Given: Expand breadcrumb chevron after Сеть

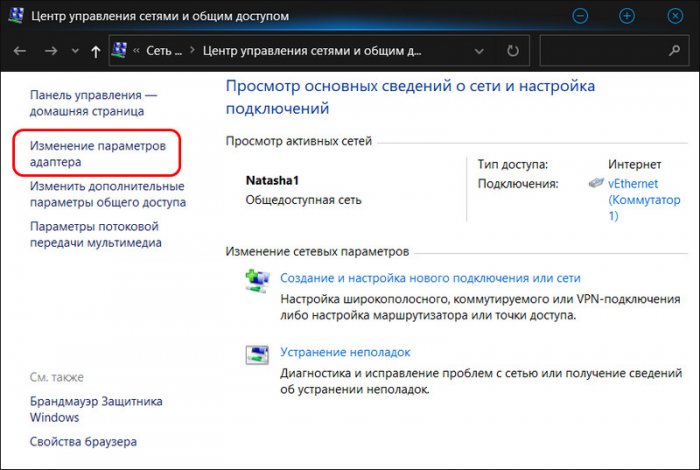Looking at the screenshot, I should (192, 50).
